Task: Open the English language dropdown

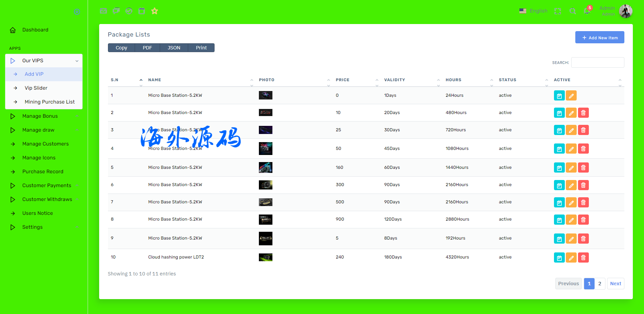Action: click(x=533, y=11)
